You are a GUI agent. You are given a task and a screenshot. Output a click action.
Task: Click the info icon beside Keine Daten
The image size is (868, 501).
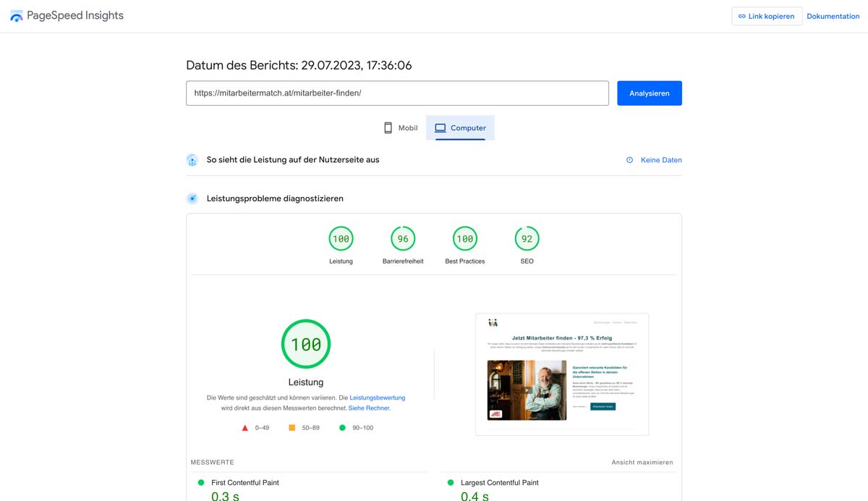pos(629,160)
